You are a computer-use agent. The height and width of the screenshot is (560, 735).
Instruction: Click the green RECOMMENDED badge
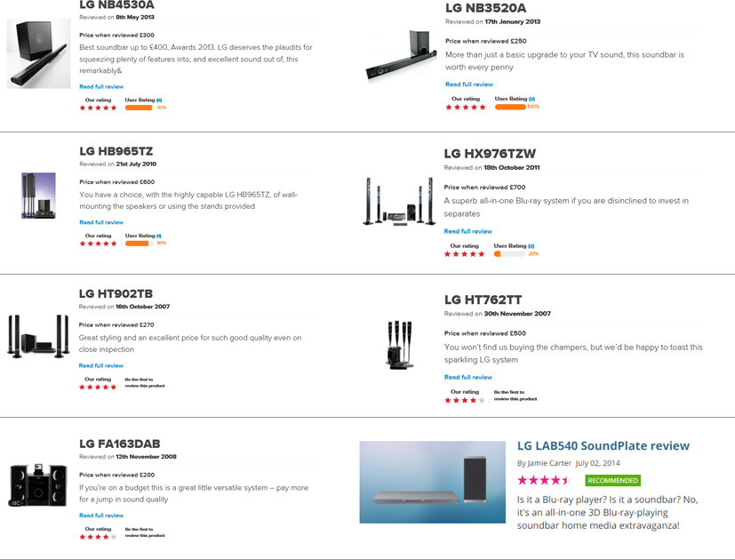[x=612, y=481]
